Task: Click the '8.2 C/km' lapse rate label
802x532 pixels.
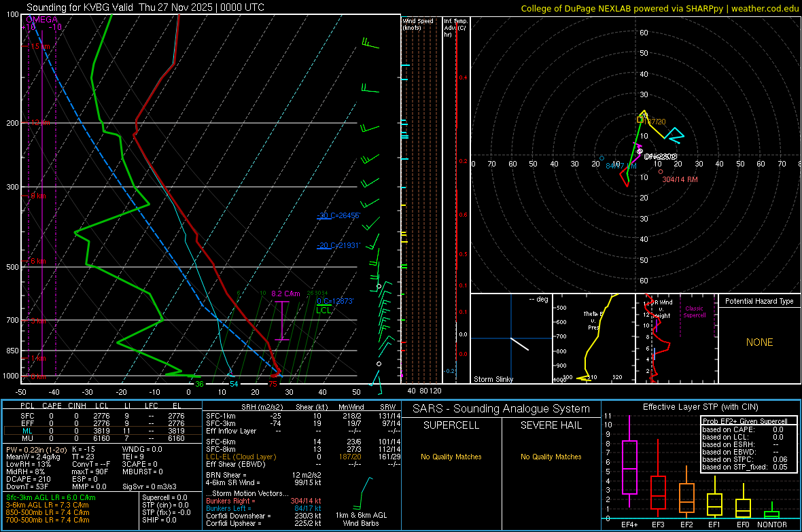Action: 285,294
